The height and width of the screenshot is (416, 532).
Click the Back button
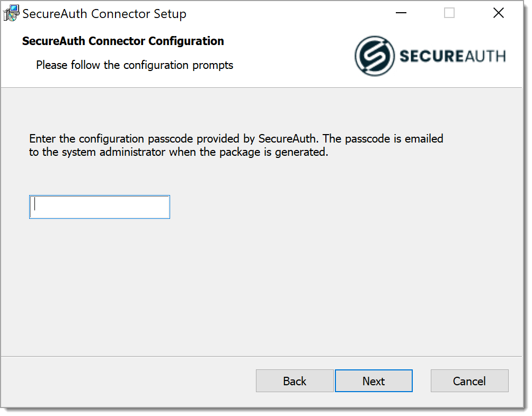point(295,380)
